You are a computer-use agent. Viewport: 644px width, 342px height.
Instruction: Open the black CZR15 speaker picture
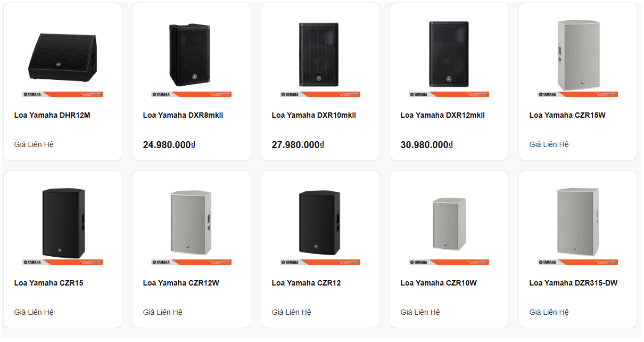63,223
